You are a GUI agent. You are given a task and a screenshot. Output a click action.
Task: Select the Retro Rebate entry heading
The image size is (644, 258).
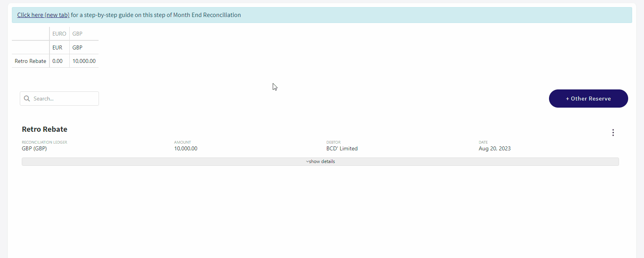44,129
